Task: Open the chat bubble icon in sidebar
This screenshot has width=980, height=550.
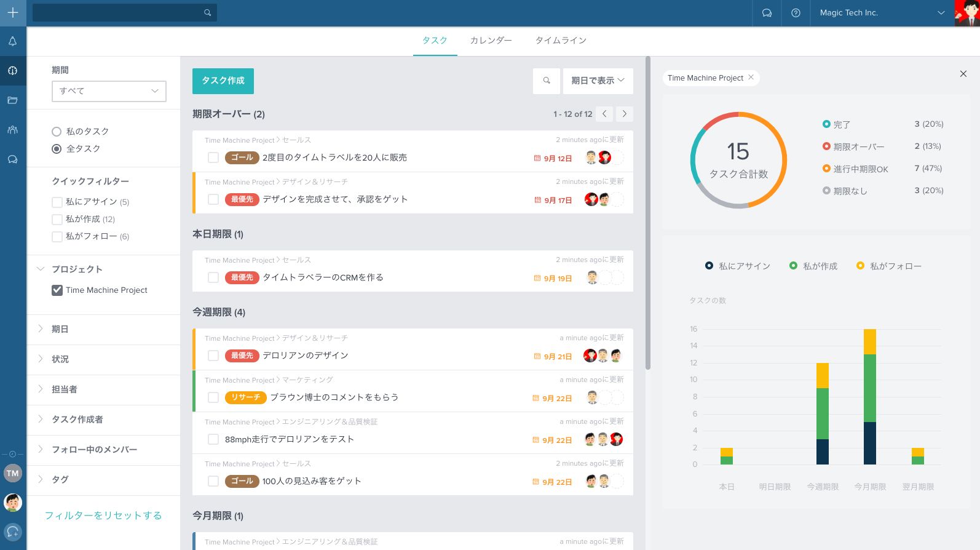Action: (x=12, y=159)
